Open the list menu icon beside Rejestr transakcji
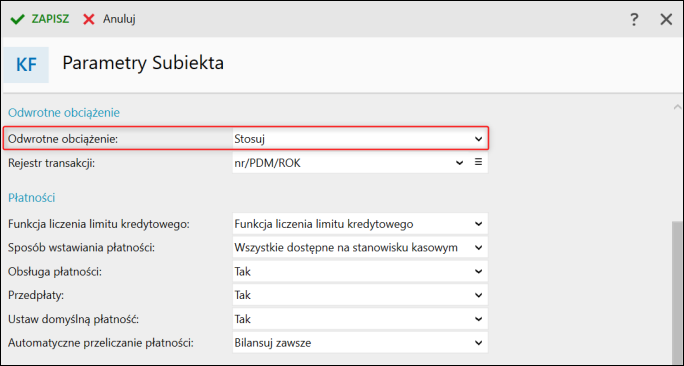This screenshot has height=366, width=684. pyautogui.click(x=479, y=162)
